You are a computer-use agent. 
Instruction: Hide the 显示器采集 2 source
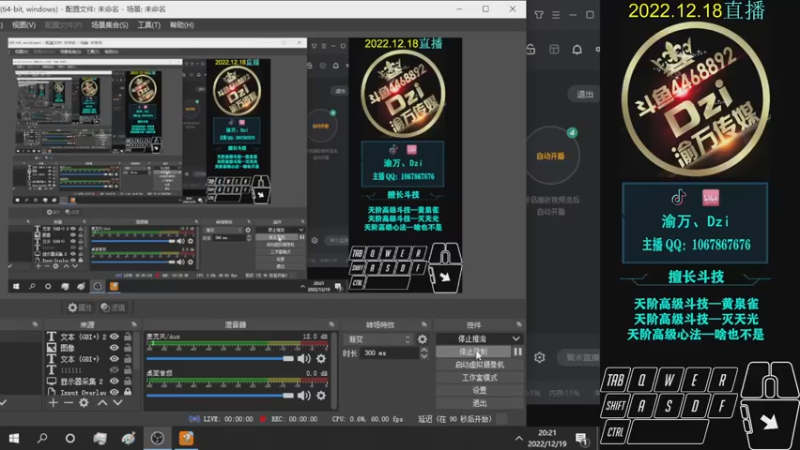114,381
